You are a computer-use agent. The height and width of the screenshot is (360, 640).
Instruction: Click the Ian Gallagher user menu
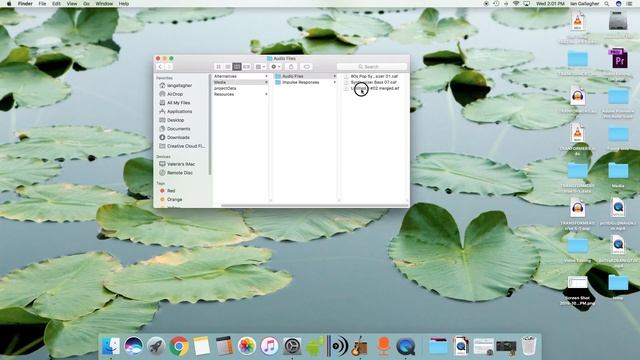(x=584, y=3)
